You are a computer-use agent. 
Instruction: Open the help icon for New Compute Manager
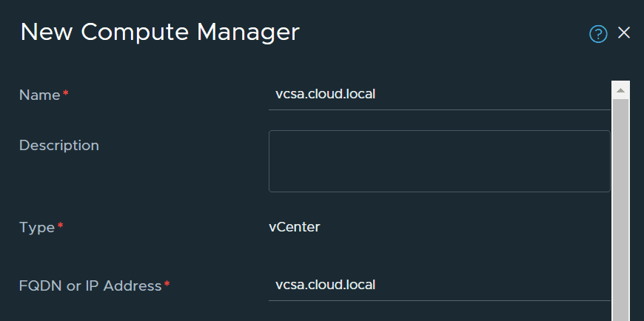598,34
